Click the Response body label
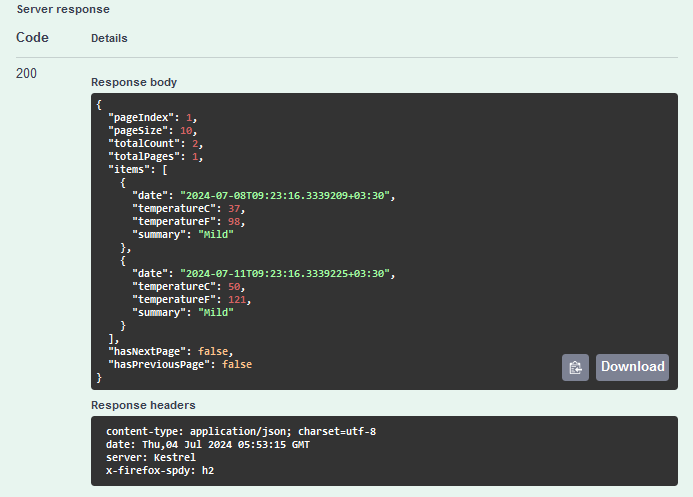 [134, 82]
